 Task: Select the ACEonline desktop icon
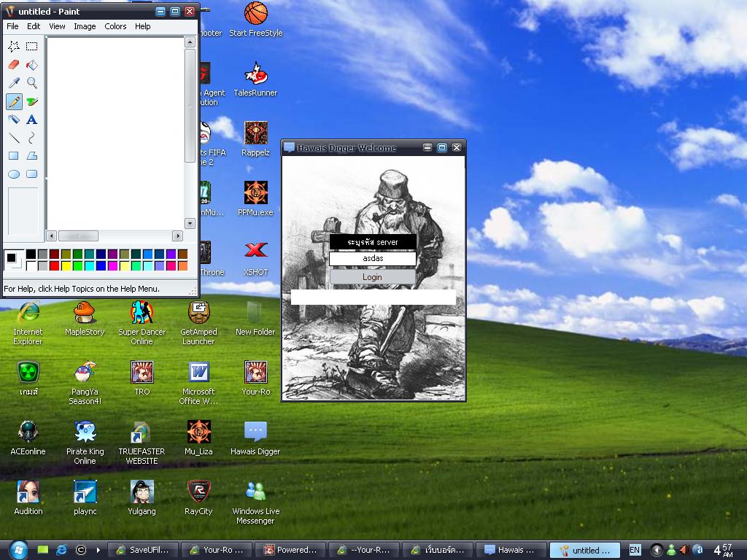(x=28, y=438)
